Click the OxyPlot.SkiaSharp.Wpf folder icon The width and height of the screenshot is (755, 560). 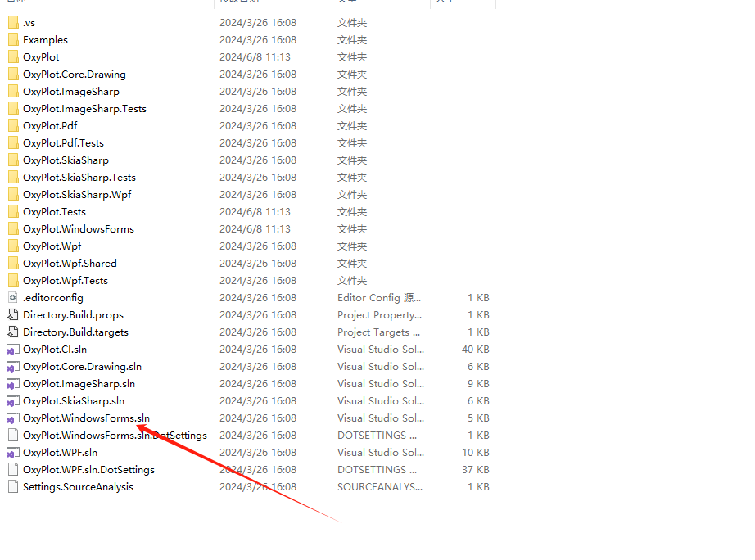13,195
